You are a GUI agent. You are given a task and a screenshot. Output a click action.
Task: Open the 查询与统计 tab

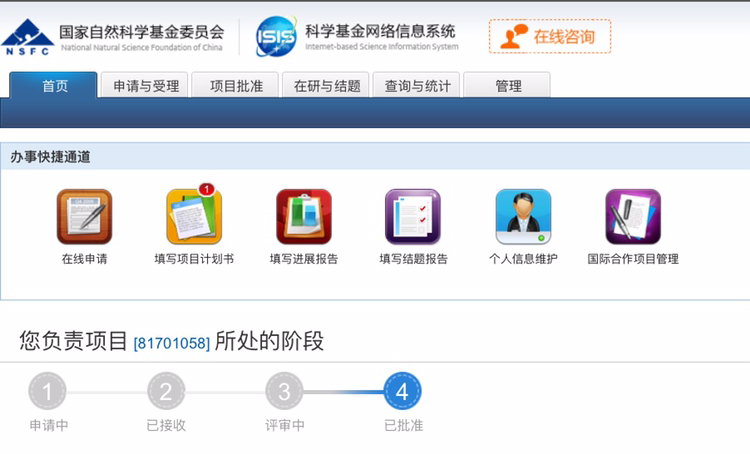tap(417, 86)
